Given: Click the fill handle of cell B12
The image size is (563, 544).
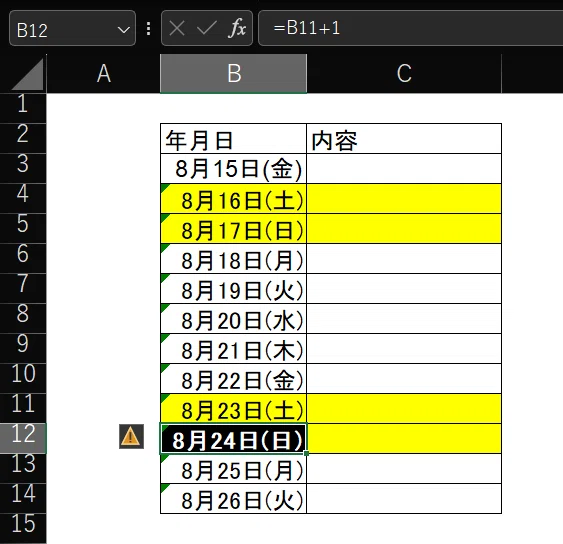Looking at the screenshot, I should click(306, 454).
